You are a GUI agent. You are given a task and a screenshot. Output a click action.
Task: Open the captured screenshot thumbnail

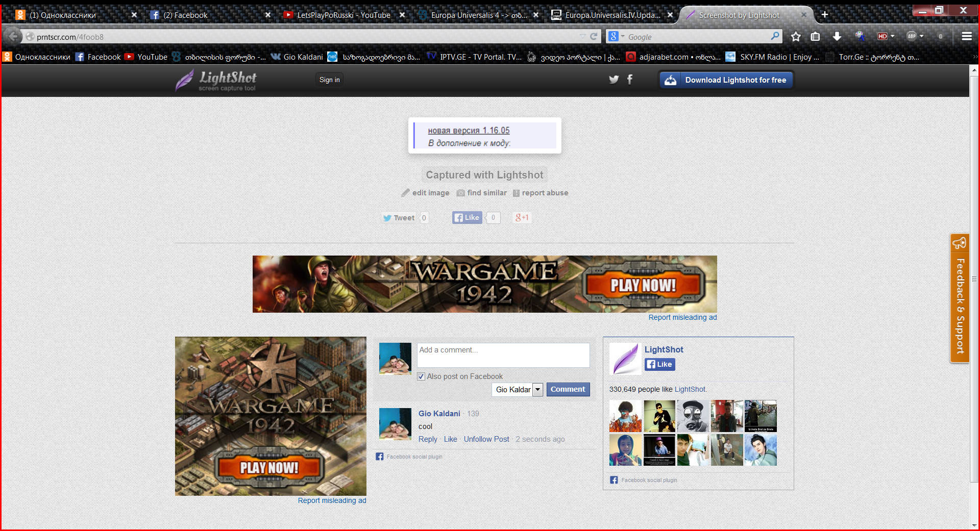[485, 136]
